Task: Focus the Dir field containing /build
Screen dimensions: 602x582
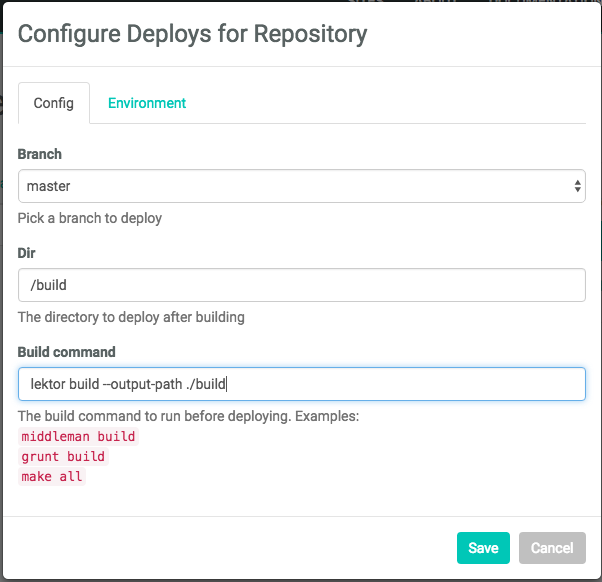Action: (x=301, y=285)
